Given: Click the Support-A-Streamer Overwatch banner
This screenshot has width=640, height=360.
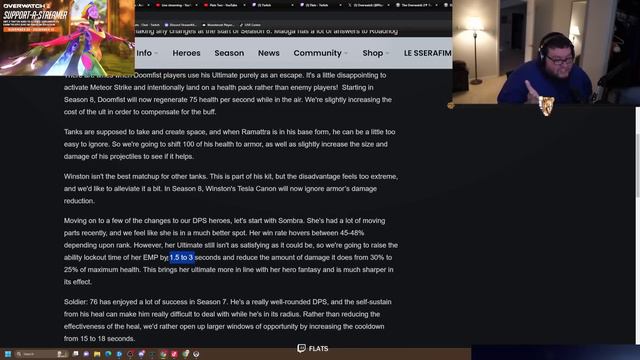Looking at the screenshot, I should [67, 38].
